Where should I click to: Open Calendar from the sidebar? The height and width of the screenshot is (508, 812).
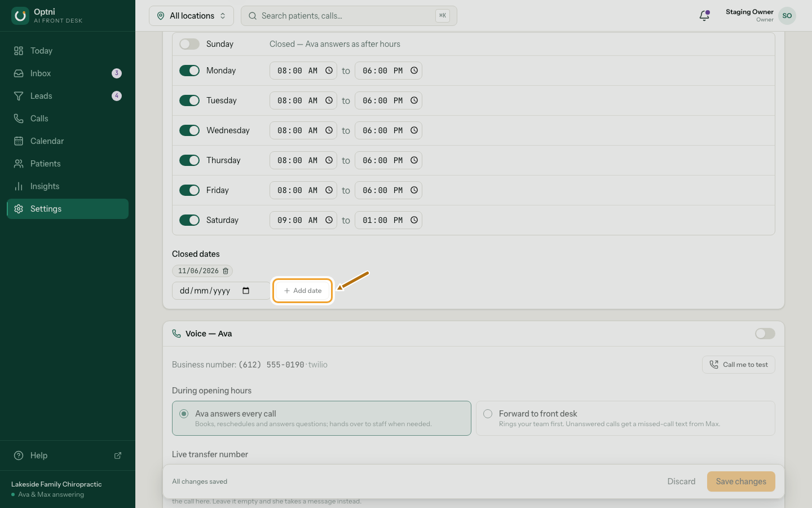[68, 141]
